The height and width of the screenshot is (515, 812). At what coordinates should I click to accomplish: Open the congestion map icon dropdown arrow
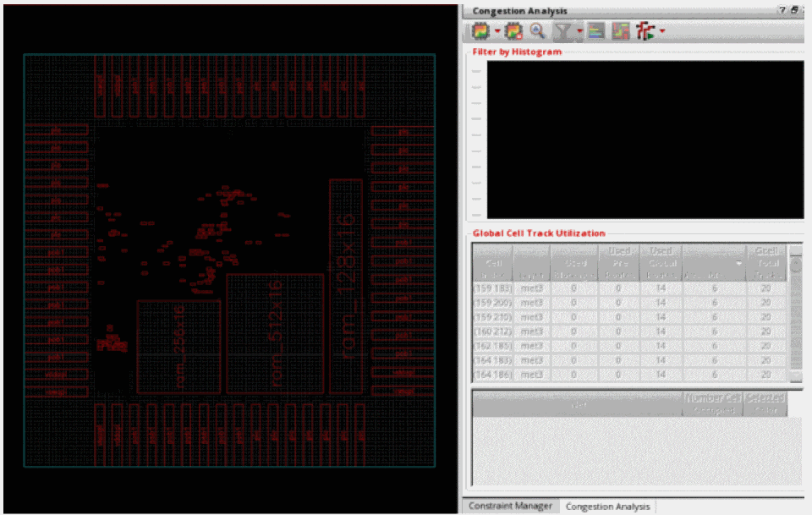[497, 32]
